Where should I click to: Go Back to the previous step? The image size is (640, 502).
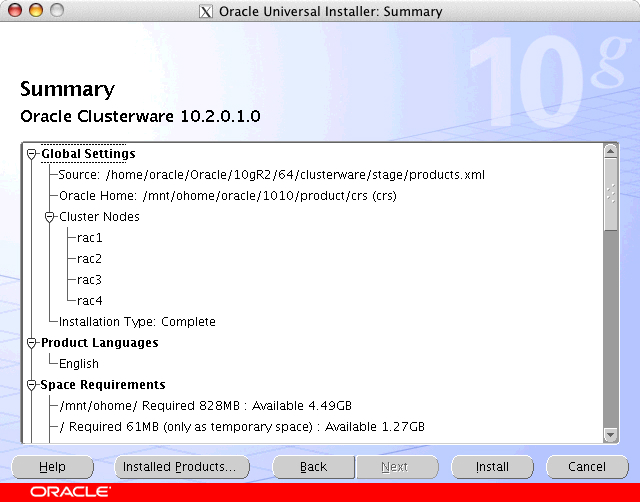coord(313,467)
